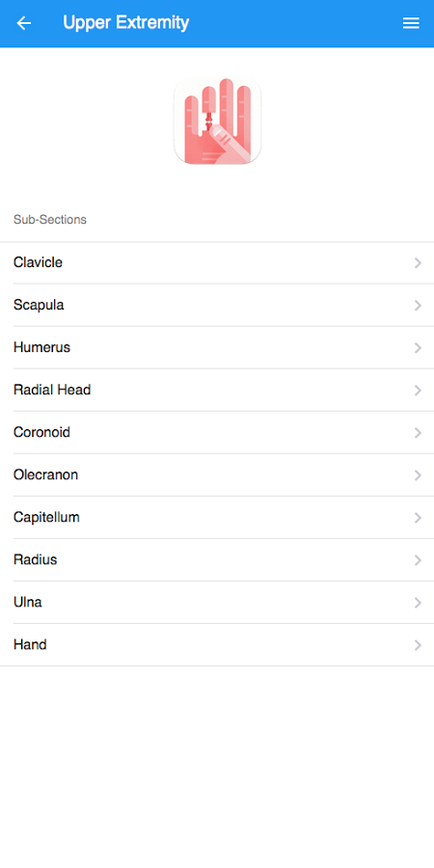Select the Radial Head entry
The width and height of the screenshot is (434, 868).
click(x=217, y=391)
